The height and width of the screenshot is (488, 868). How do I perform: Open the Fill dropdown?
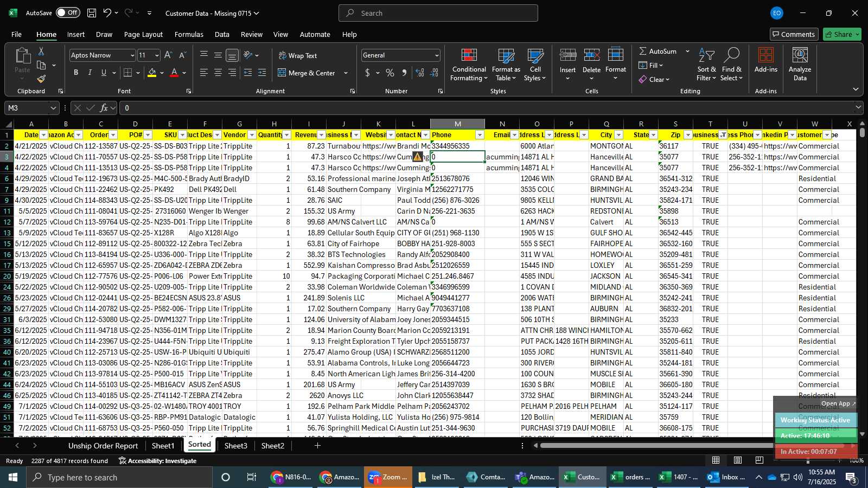[651, 65]
